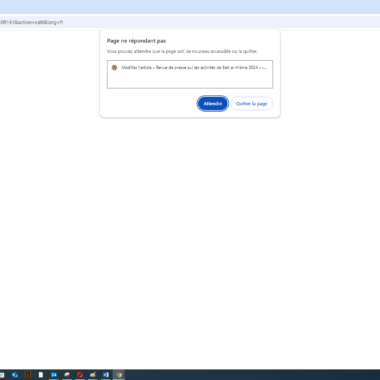Screen dimensions: 380x380
Task: Click the favicon of the unresponsive page entry
Action: pyautogui.click(x=114, y=67)
